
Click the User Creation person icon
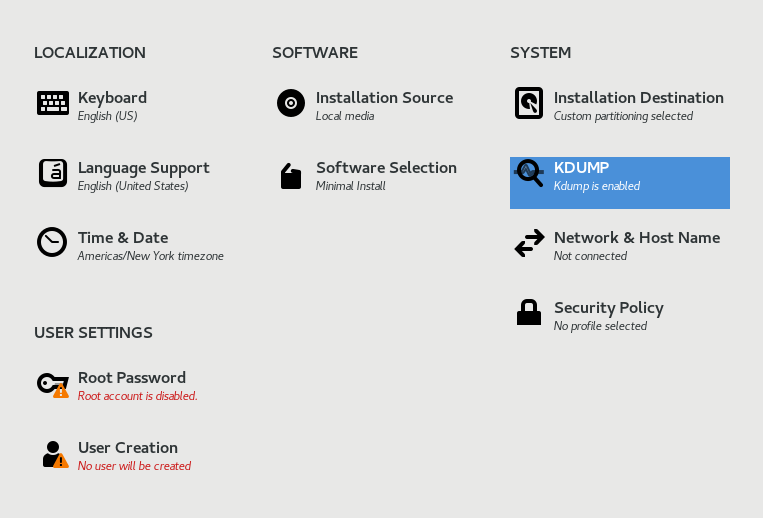[54, 454]
